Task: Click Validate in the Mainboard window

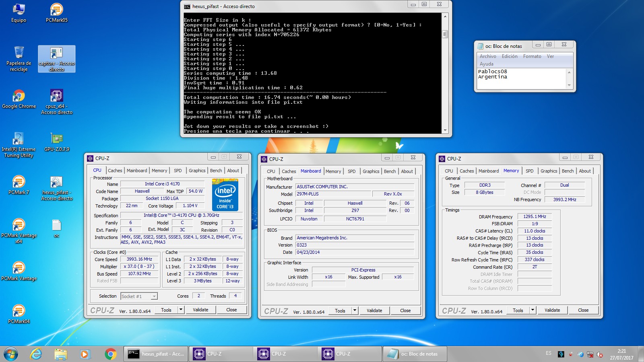Action: pyautogui.click(x=374, y=311)
